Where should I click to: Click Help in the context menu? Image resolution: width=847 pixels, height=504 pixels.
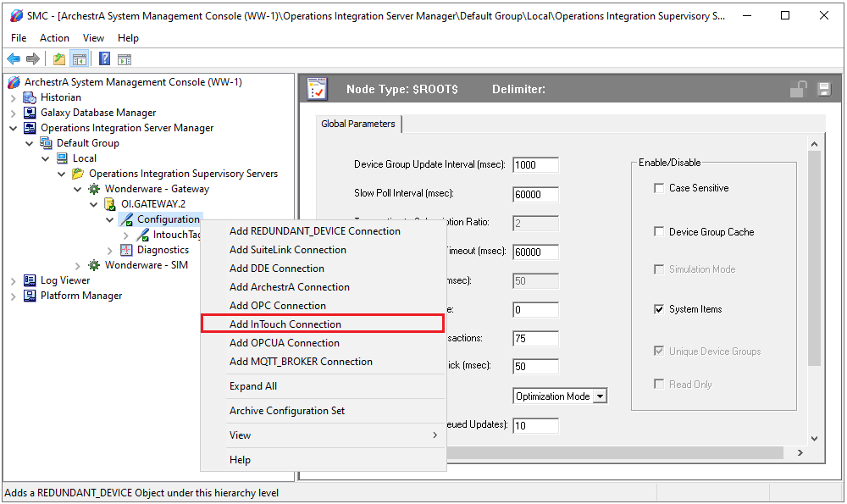[323, 460]
